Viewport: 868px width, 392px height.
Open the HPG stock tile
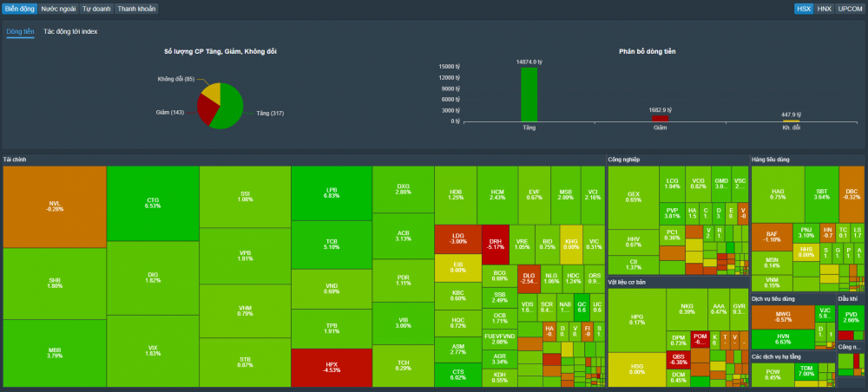[636, 320]
